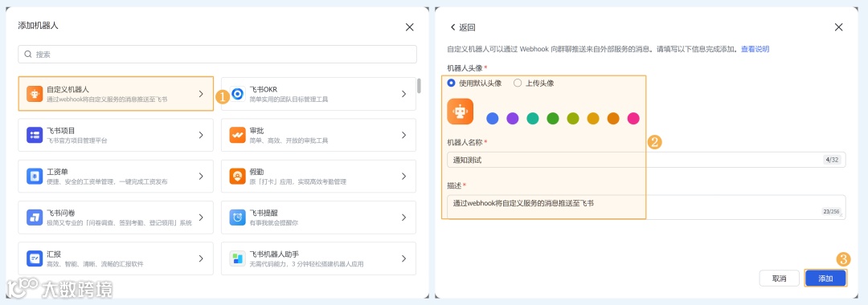This screenshot has width=868, height=305.
Task: Pick the teal avatar color
Action: click(x=533, y=118)
